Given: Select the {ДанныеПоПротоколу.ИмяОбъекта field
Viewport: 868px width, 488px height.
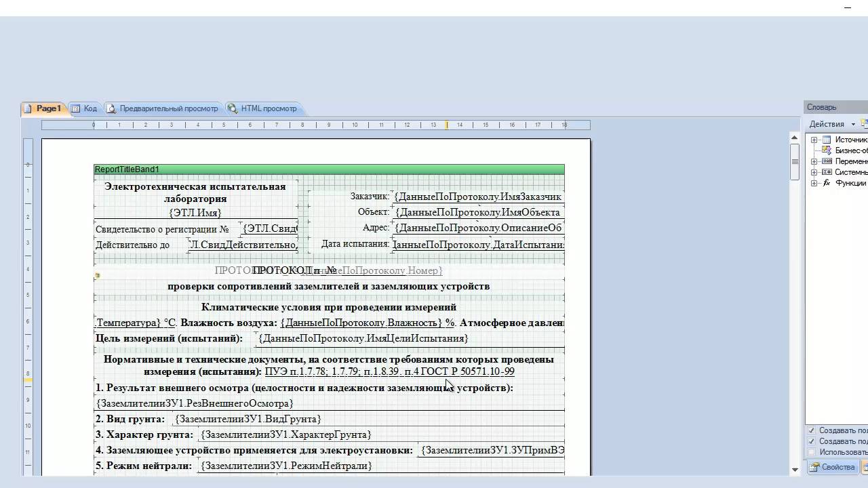Looking at the screenshot, I should click(478, 212).
